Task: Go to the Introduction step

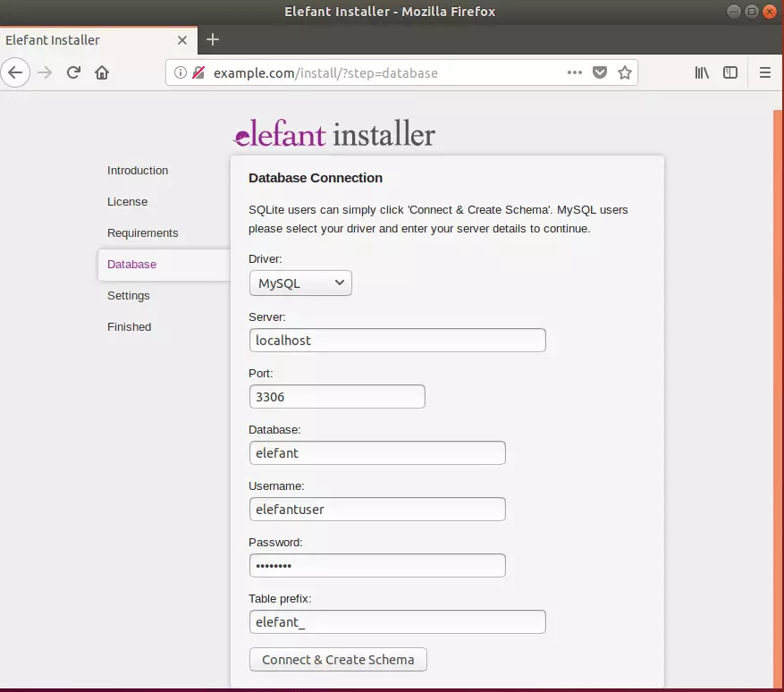Action: coord(138,171)
